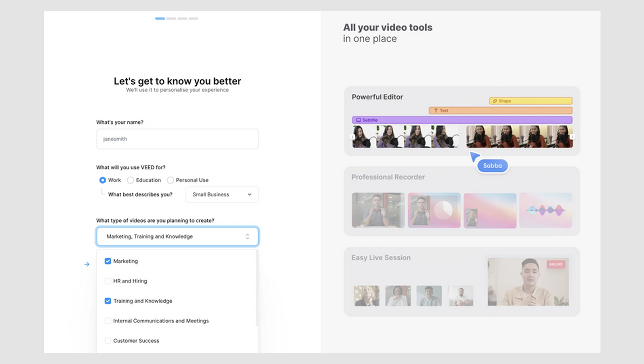Viewport: 644px width, 364px height.
Task: Click the Professional Recorder heading
Action: [388, 177]
